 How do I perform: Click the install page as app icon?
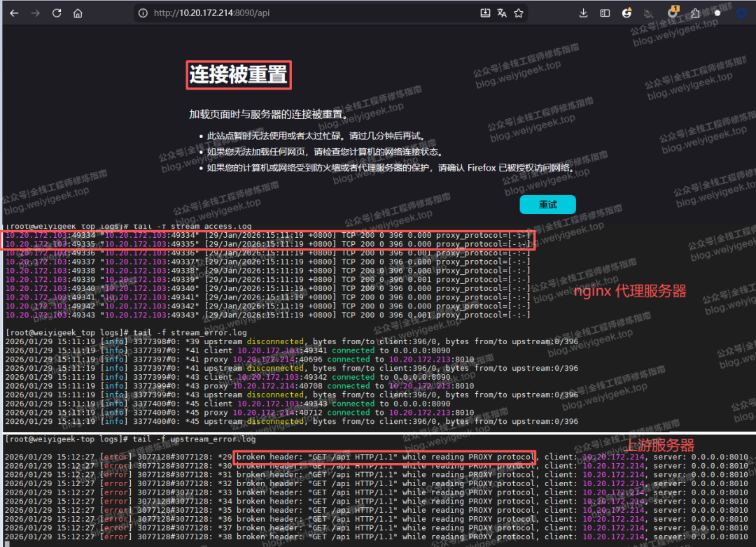tap(486, 13)
